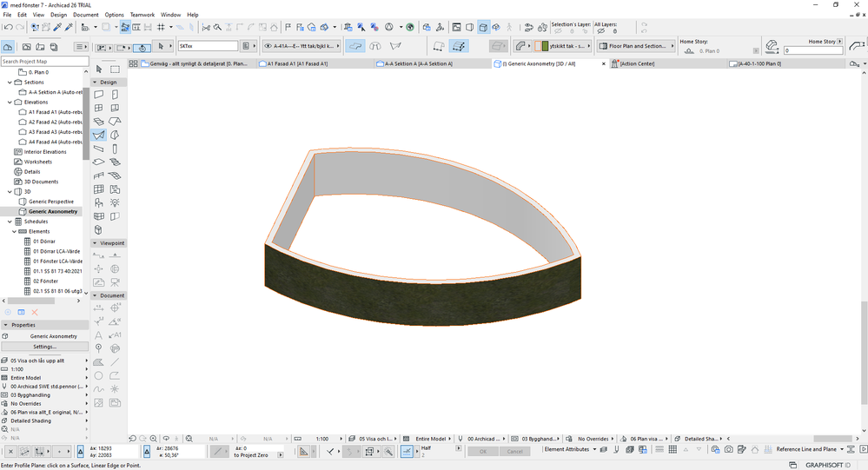Toggle the layer eye visibility dropdown
The image size is (868, 470).
[267, 46]
